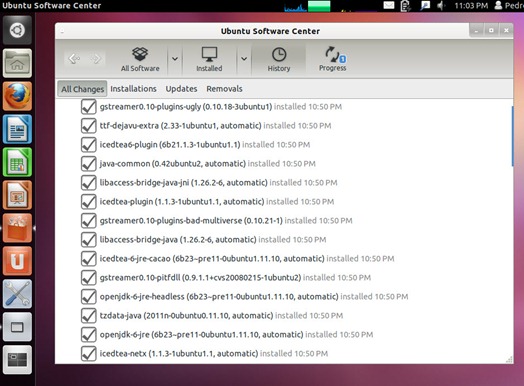Toggle checkbox for gstreamer0.10-pitfdll

pos(89,278)
